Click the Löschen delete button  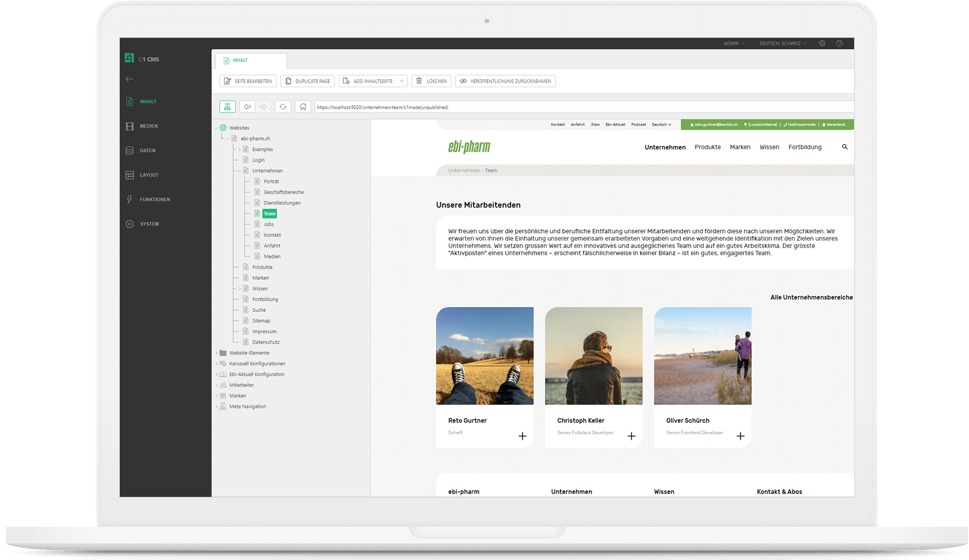432,81
